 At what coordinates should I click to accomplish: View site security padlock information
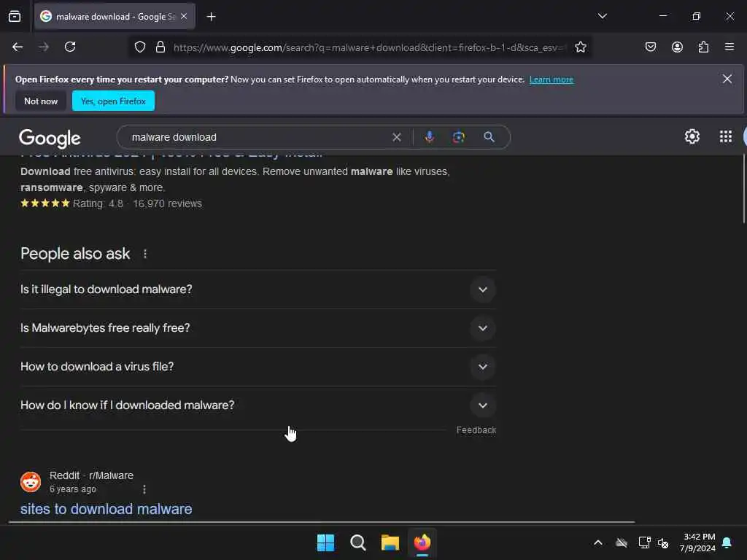point(160,47)
